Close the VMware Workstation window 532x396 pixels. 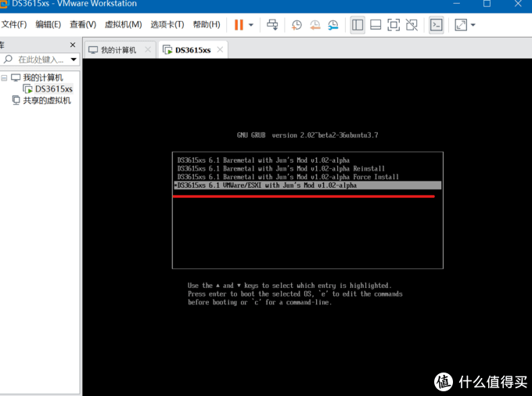[x=518, y=4]
